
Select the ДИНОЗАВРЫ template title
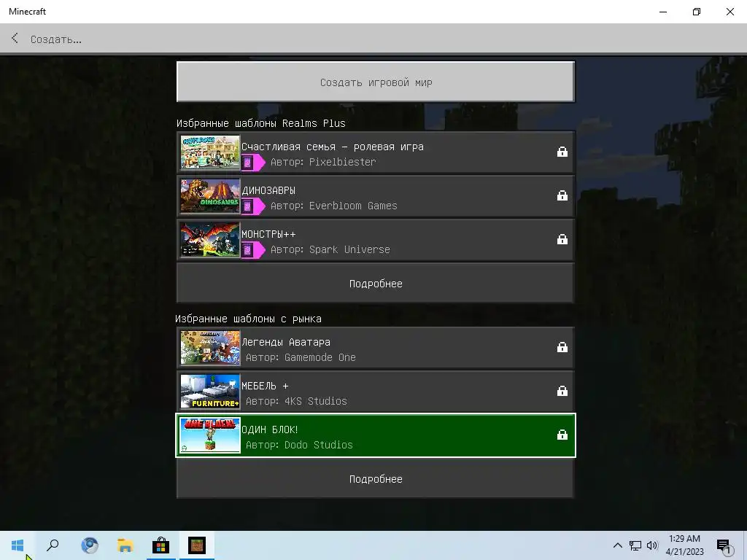(x=268, y=190)
